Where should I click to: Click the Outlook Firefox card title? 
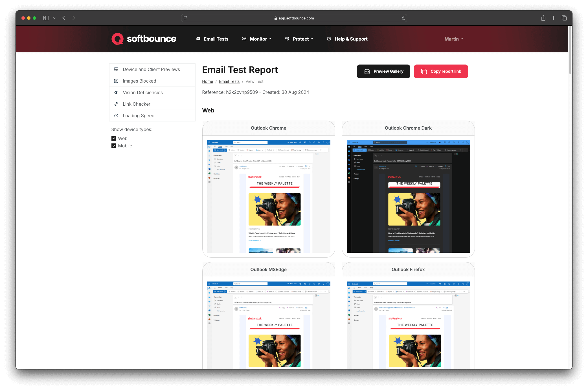(408, 270)
